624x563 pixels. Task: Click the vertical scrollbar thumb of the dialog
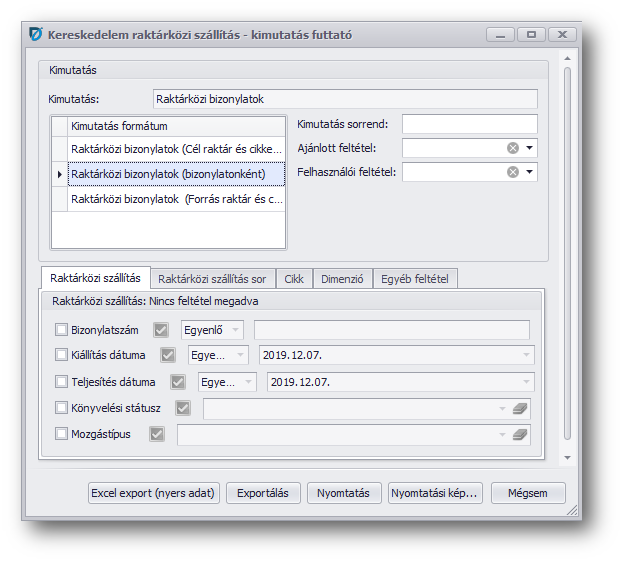[x=567, y=253]
